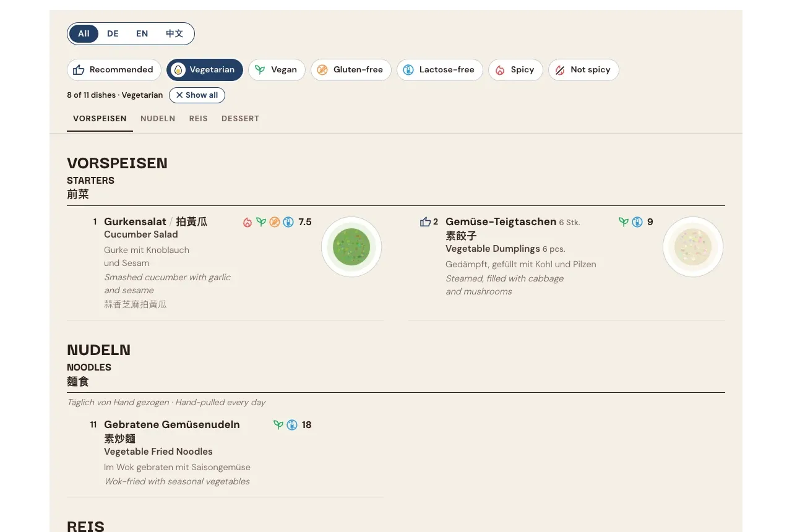792x532 pixels.
Task: Click the Gebratene Gemüsenudeln dish title
Action: click(x=172, y=424)
